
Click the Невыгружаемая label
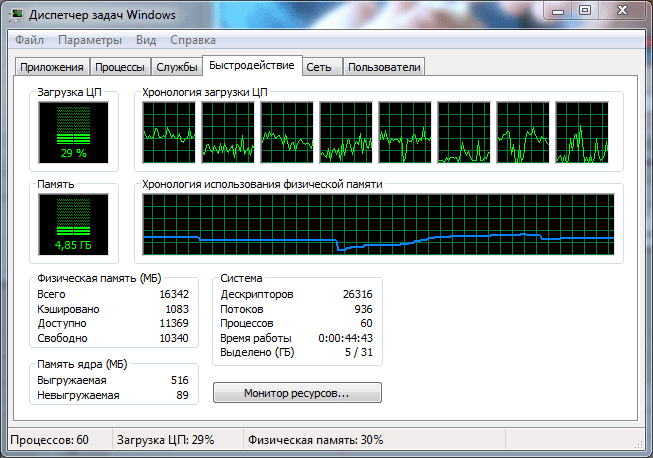(x=78, y=395)
